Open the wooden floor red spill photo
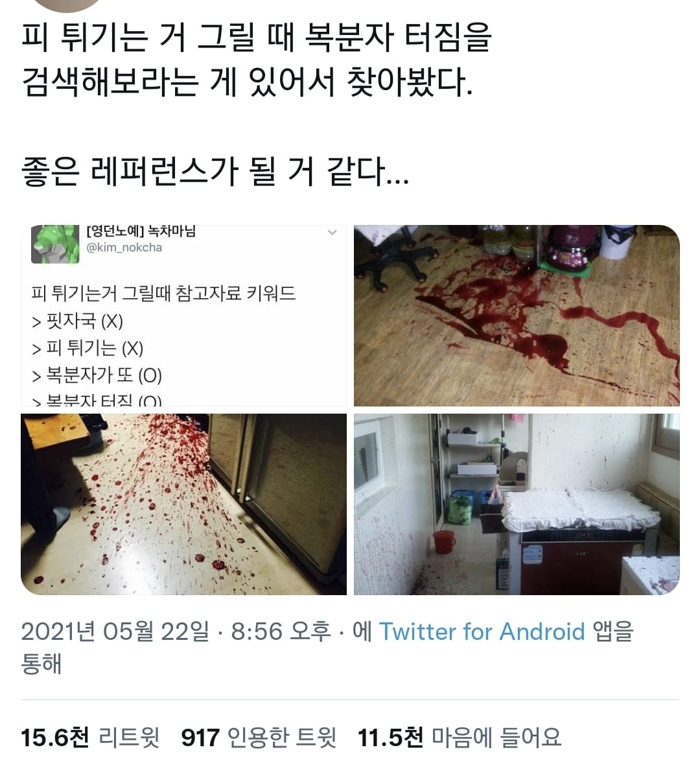Screen dimensions: 700x765 pos(517,315)
